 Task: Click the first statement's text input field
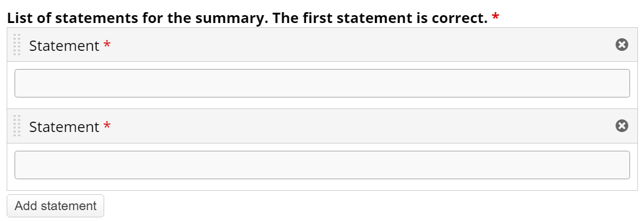pyautogui.click(x=322, y=84)
